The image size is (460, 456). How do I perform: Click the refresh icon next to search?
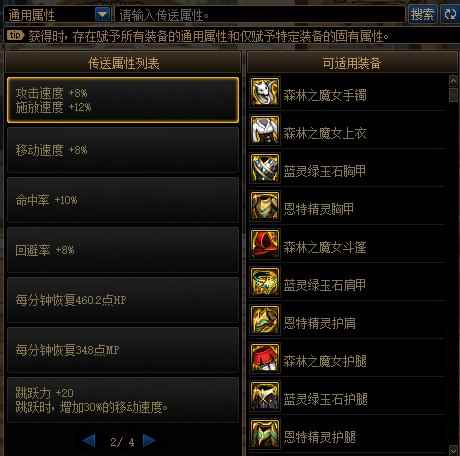pyautogui.click(x=450, y=14)
